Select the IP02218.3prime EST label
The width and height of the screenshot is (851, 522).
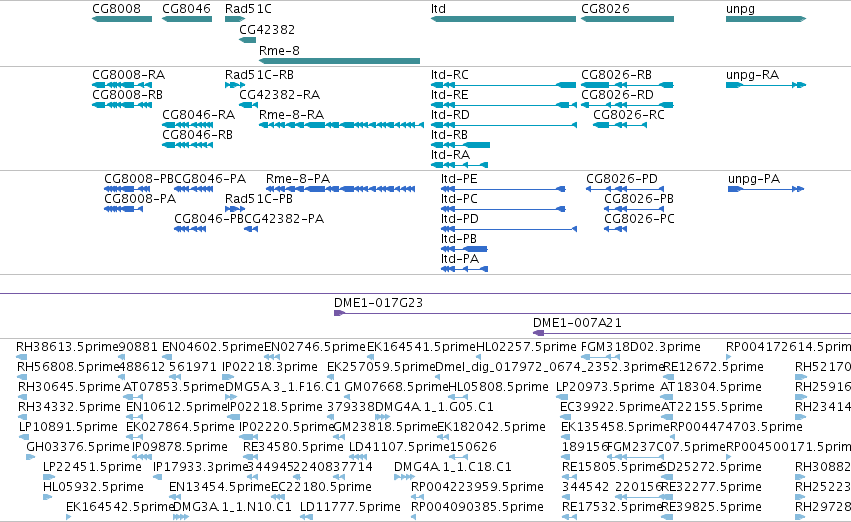[270, 367]
